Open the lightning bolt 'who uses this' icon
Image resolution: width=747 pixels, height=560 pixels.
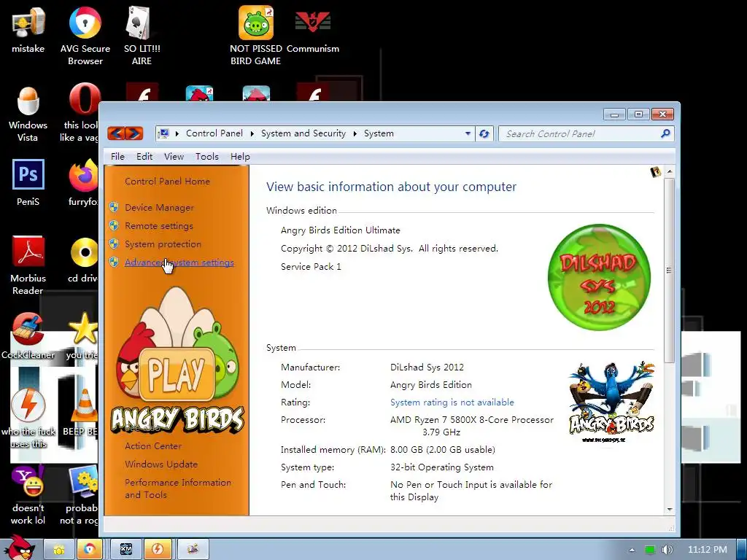(x=28, y=418)
